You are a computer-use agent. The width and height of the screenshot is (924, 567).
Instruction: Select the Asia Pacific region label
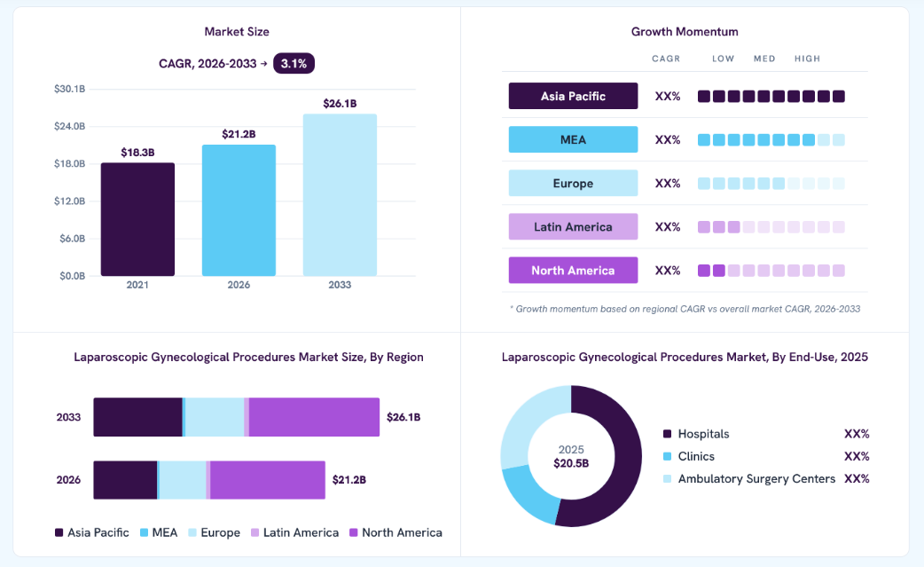tap(573, 96)
